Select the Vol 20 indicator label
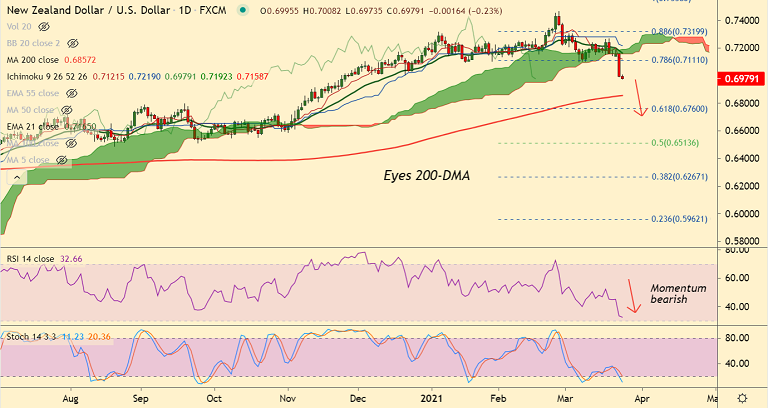768x408 pixels. click(19, 26)
